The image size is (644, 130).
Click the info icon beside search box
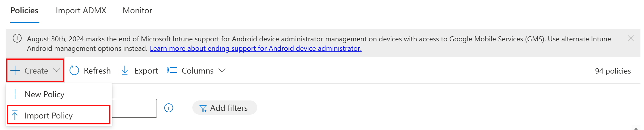[x=169, y=108]
